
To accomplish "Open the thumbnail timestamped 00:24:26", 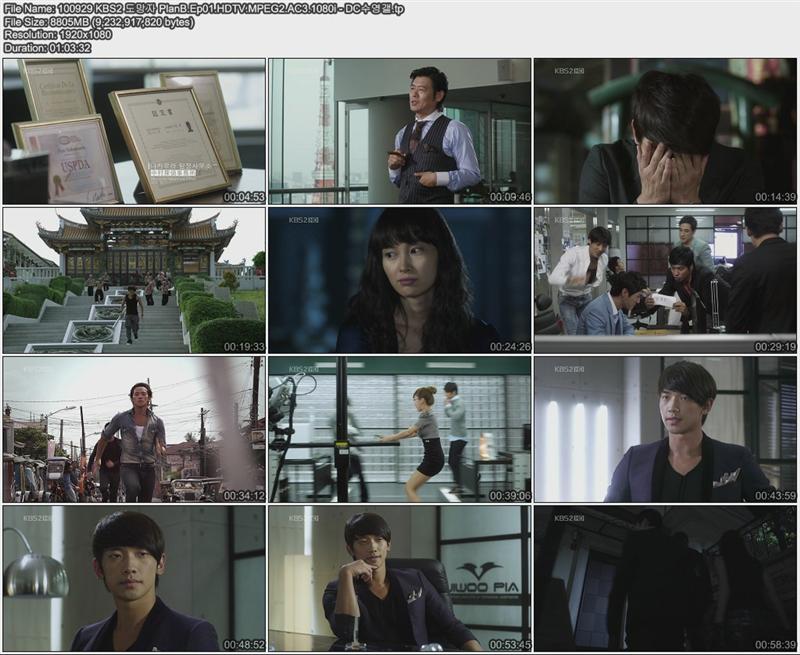I will (400, 280).
